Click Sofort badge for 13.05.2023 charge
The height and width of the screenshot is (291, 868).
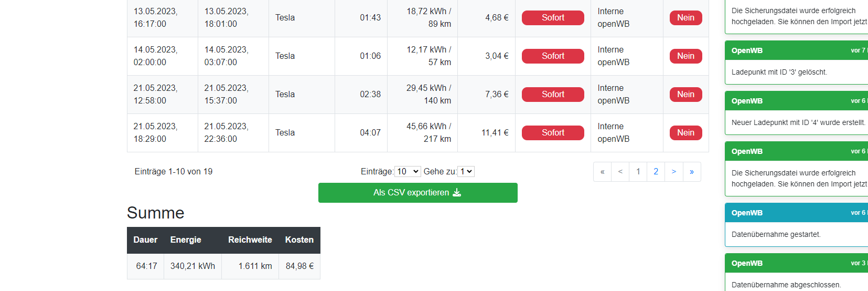click(x=553, y=18)
